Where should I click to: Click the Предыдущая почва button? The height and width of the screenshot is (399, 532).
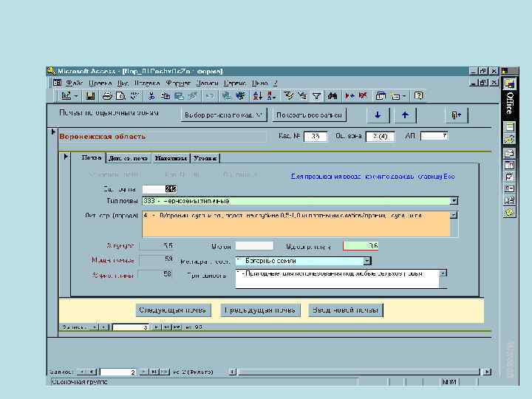(260, 310)
